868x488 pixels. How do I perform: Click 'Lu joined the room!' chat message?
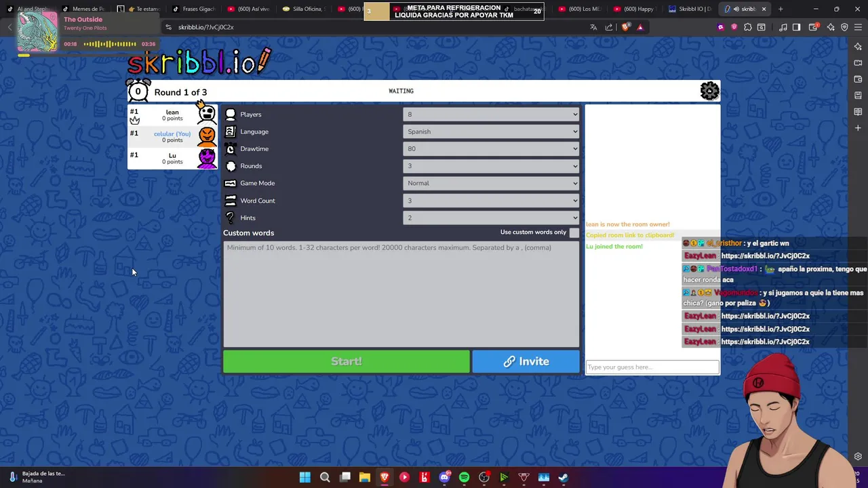click(614, 247)
